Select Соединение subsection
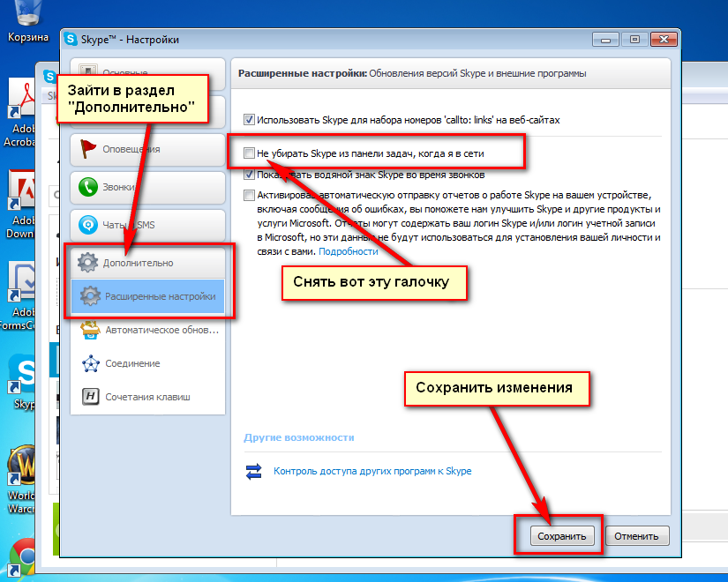The width and height of the screenshot is (728, 582). coord(147,363)
